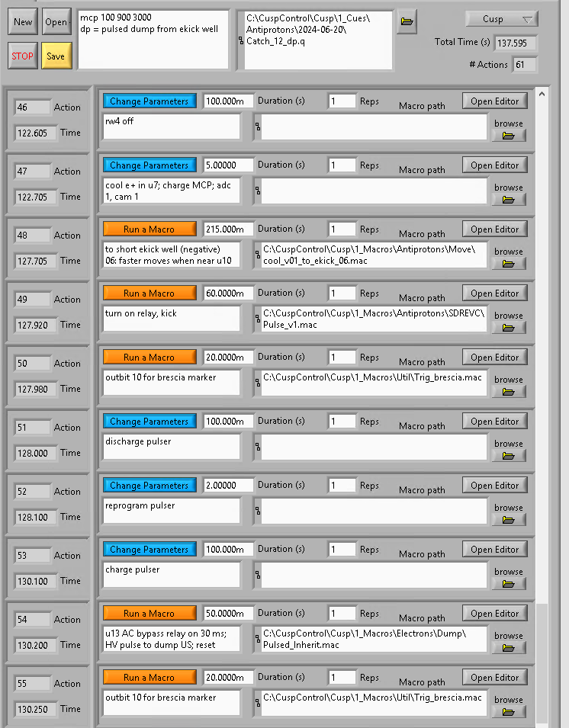This screenshot has width=569, height=728.
Task: Browse macro folder for action 50
Action: pyautogui.click(x=509, y=392)
